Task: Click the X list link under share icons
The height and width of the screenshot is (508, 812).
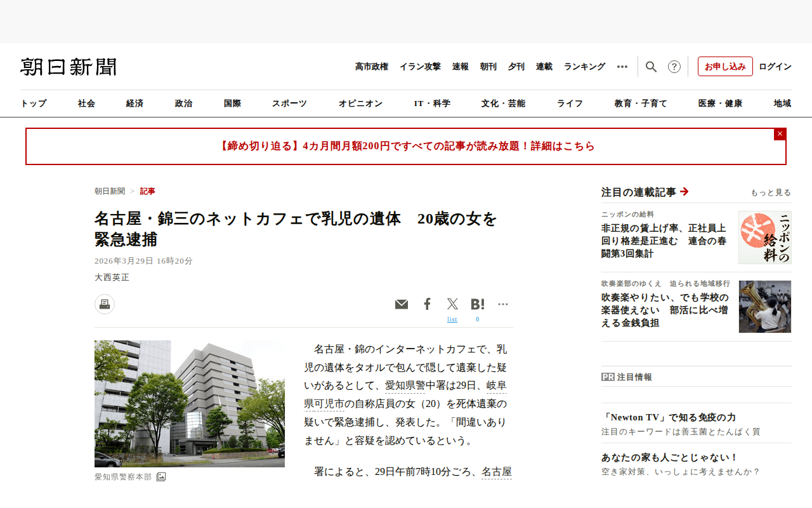Action: pyautogui.click(x=452, y=319)
